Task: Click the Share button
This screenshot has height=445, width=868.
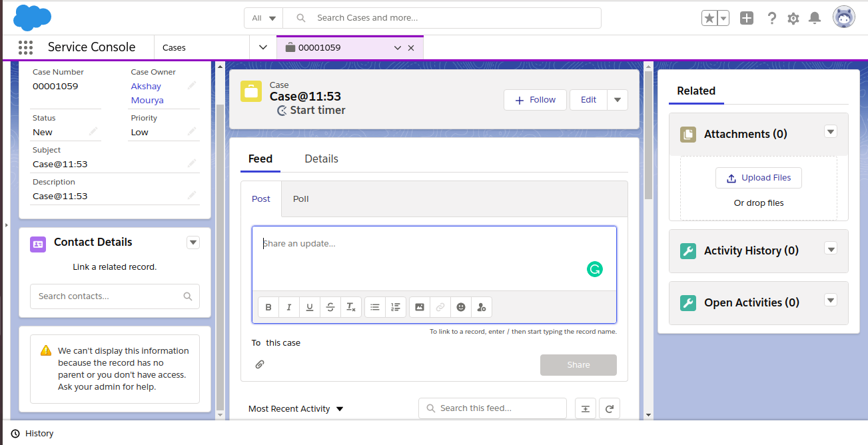Action: point(578,365)
